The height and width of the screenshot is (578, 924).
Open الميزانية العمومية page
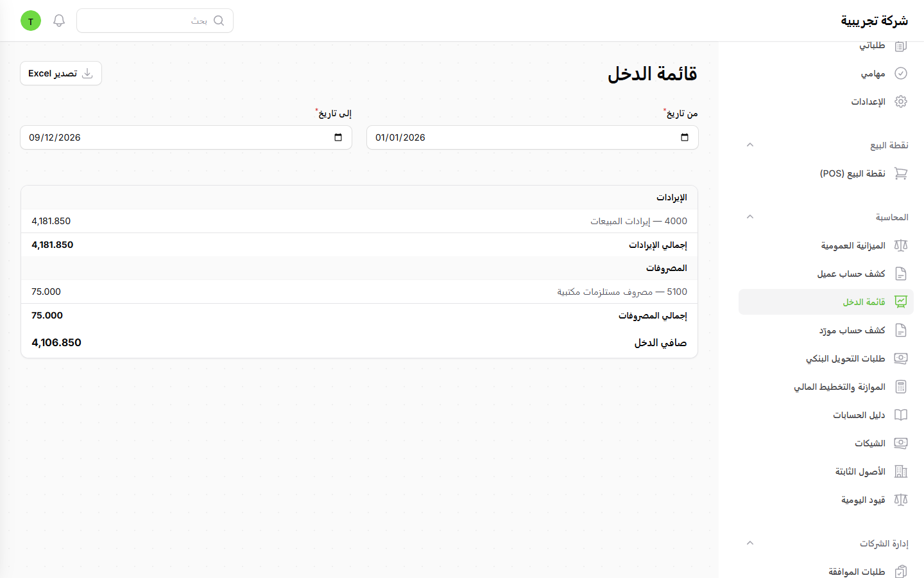[826, 245]
